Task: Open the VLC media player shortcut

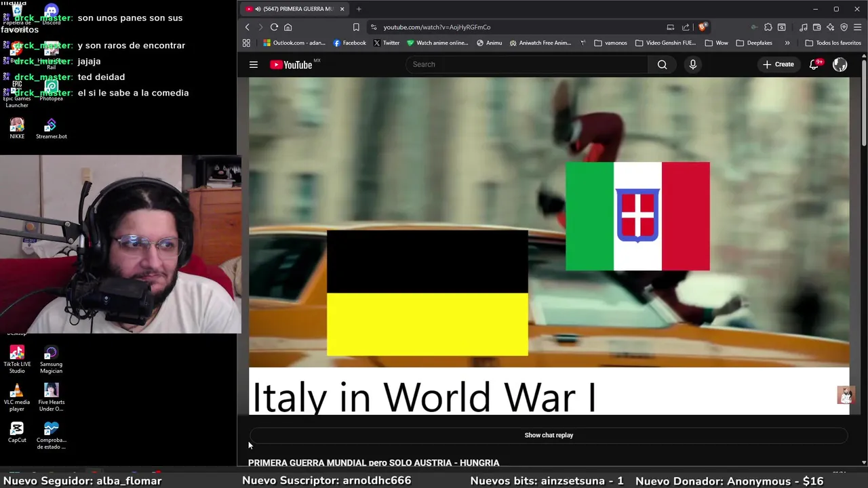Action: point(17,397)
